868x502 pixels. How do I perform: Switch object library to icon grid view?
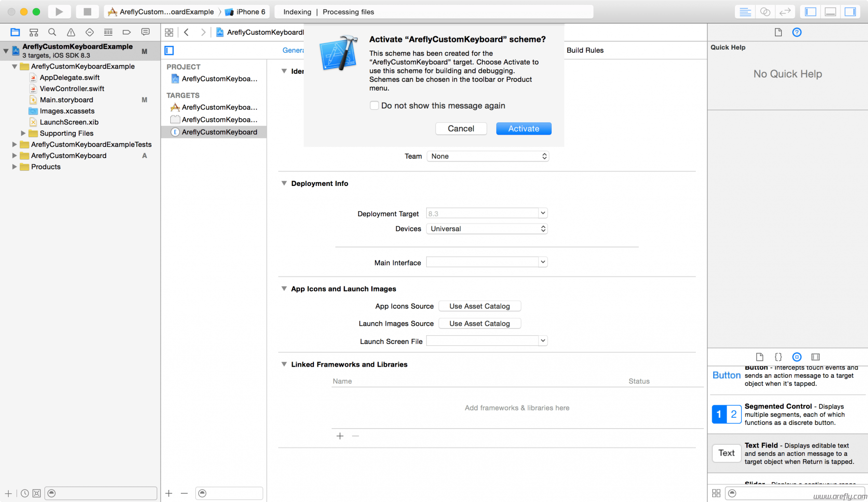tap(716, 493)
